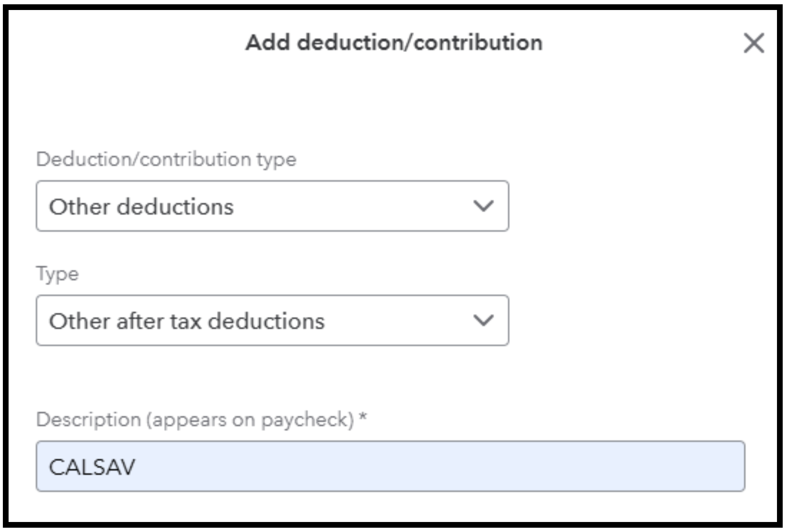Click the "Description (appears on paycheck)" label
Image resolution: width=787 pixels, height=532 pixels.
point(195,419)
